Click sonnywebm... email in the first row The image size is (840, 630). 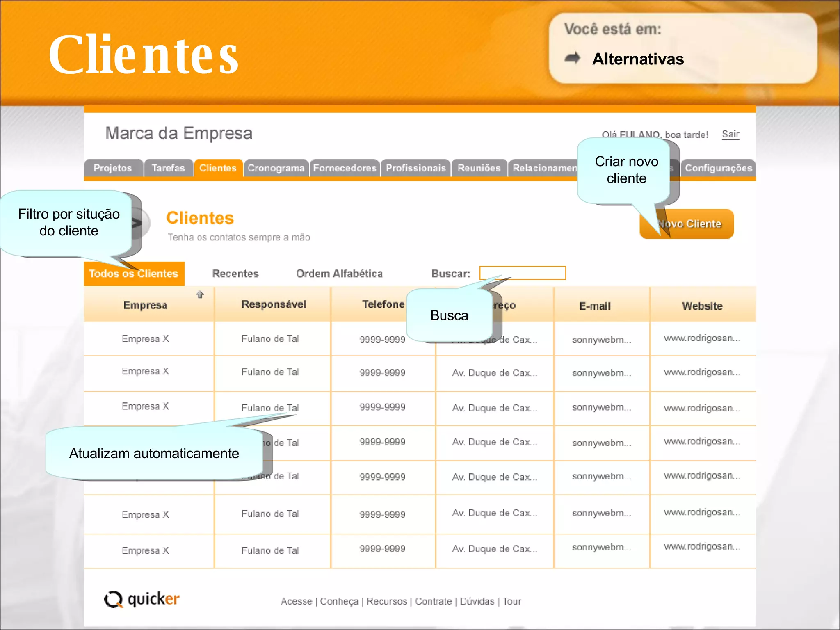pyautogui.click(x=602, y=340)
